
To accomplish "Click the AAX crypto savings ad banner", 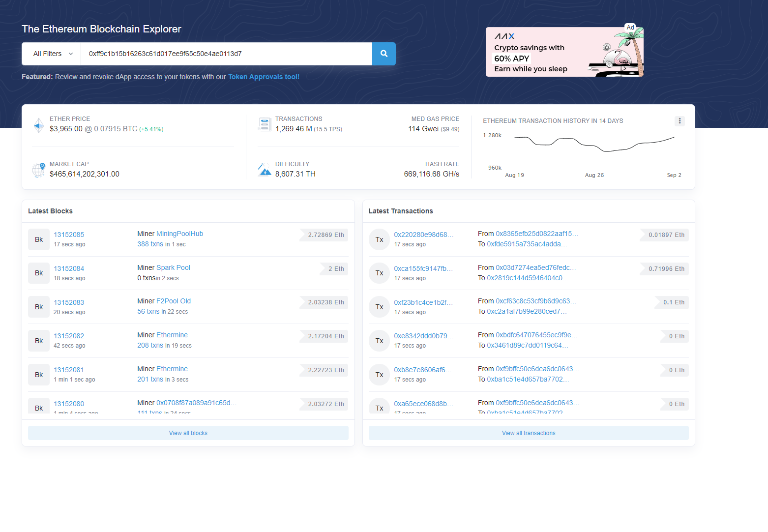I will [564, 52].
